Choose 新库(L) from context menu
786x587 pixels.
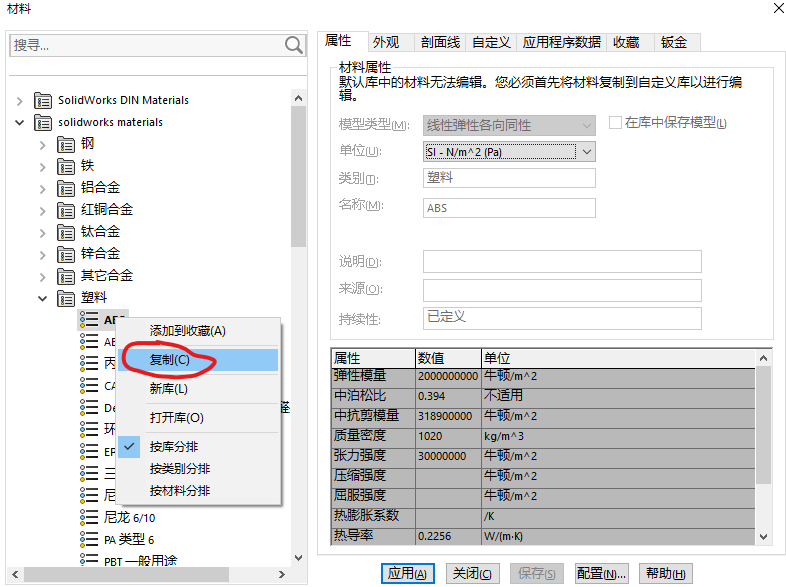[199, 388]
